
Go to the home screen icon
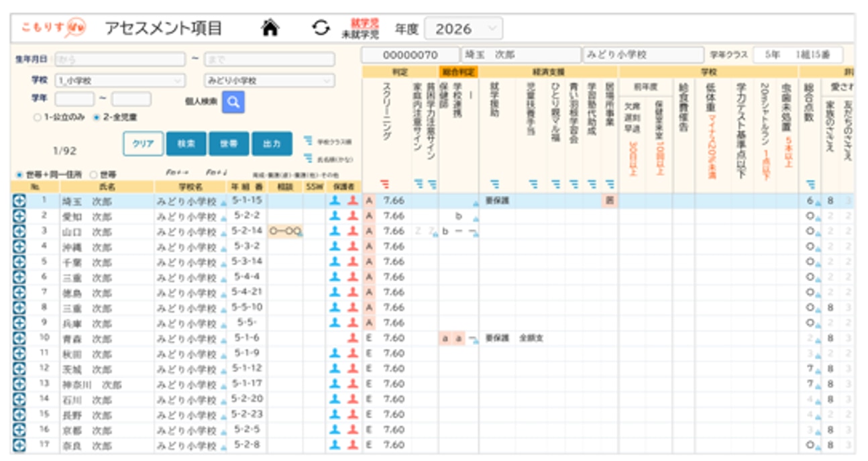[x=270, y=28]
